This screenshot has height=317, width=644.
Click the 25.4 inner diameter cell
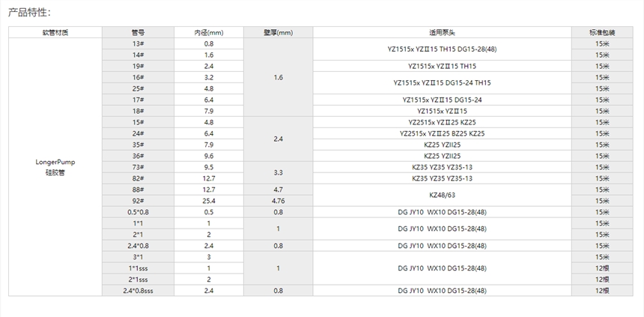pyautogui.click(x=208, y=201)
